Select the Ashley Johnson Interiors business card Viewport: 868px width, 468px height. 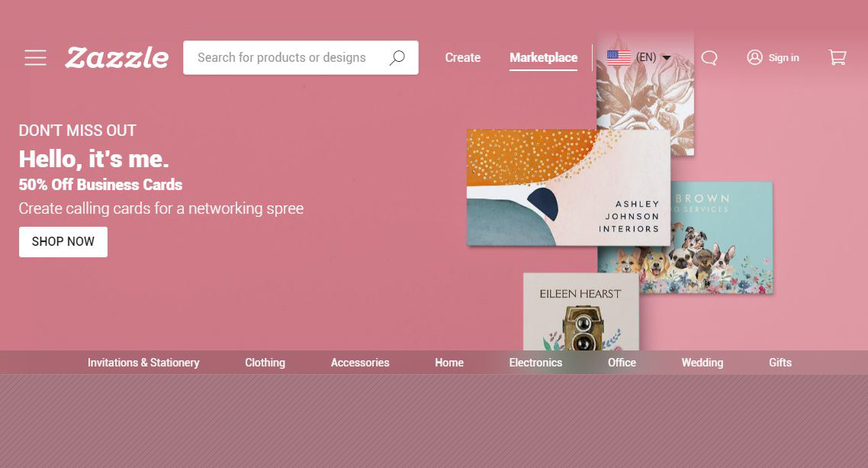(568, 187)
